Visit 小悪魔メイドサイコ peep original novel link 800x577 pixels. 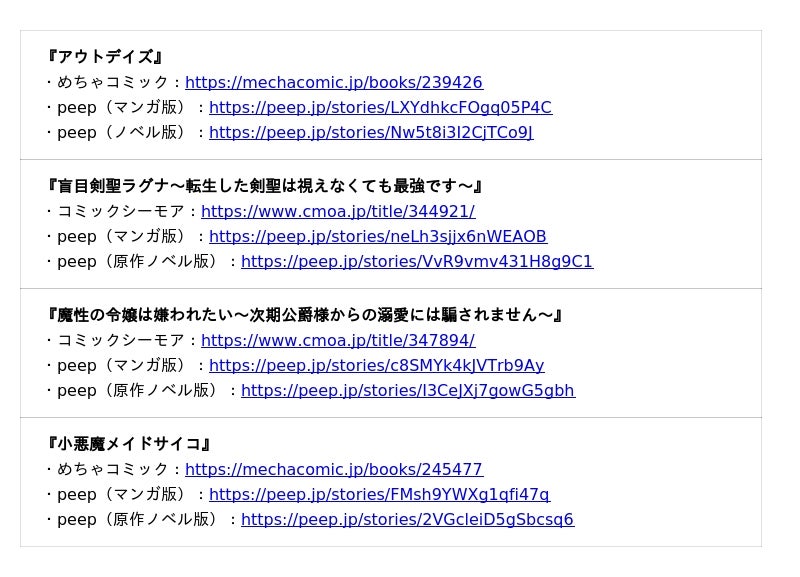(x=407, y=520)
